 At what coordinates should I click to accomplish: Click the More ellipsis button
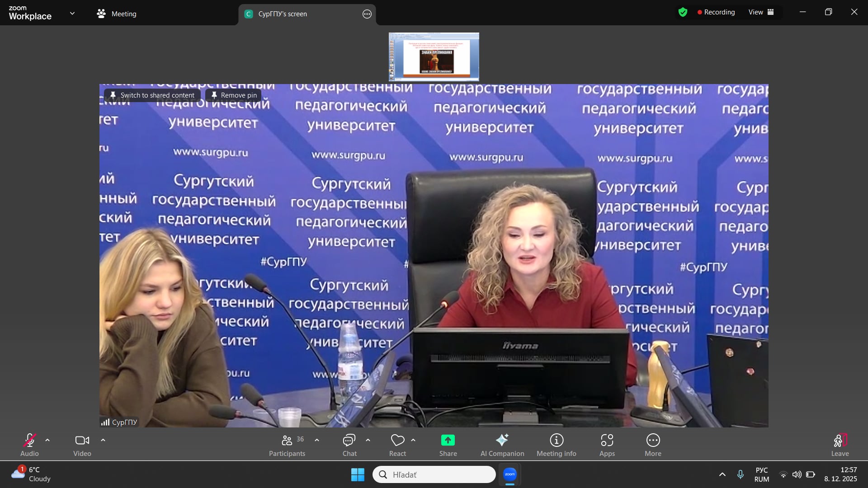click(x=653, y=440)
